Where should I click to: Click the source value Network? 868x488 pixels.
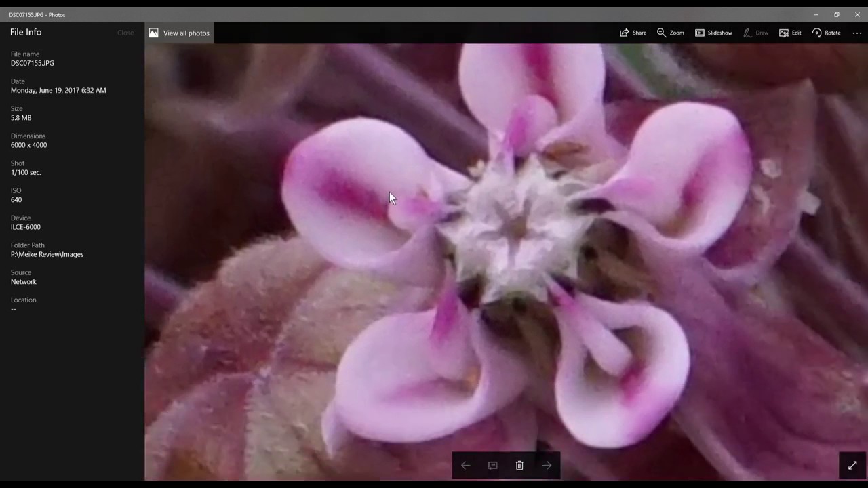(x=24, y=282)
